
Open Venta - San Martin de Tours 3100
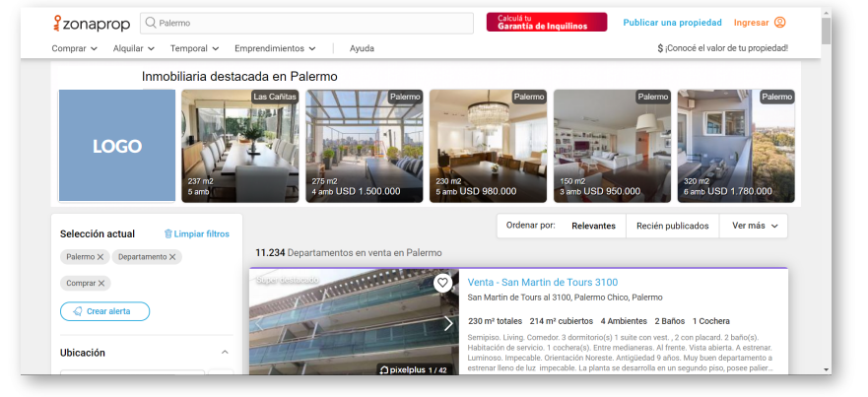click(x=543, y=283)
